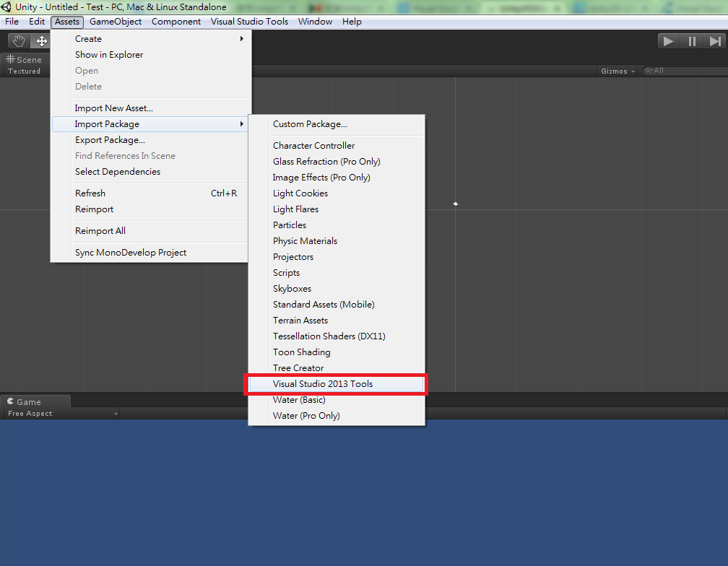Select the Move tool in toolbar
Image resolution: width=728 pixels, height=566 pixels.
tap(41, 41)
